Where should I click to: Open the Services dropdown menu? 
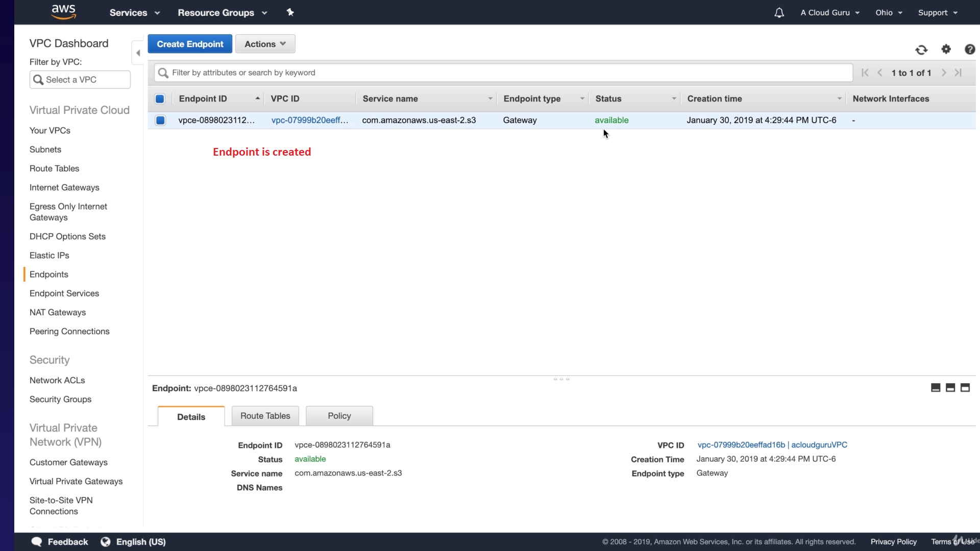tap(134, 13)
